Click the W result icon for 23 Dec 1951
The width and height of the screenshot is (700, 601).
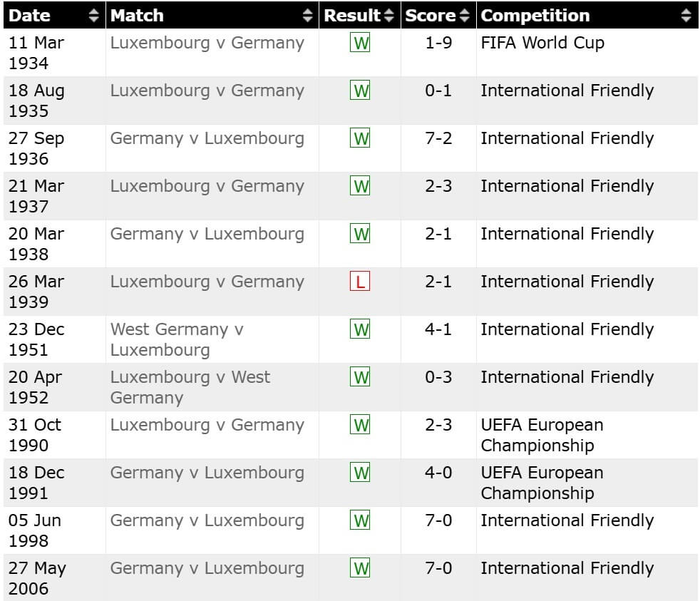361,329
